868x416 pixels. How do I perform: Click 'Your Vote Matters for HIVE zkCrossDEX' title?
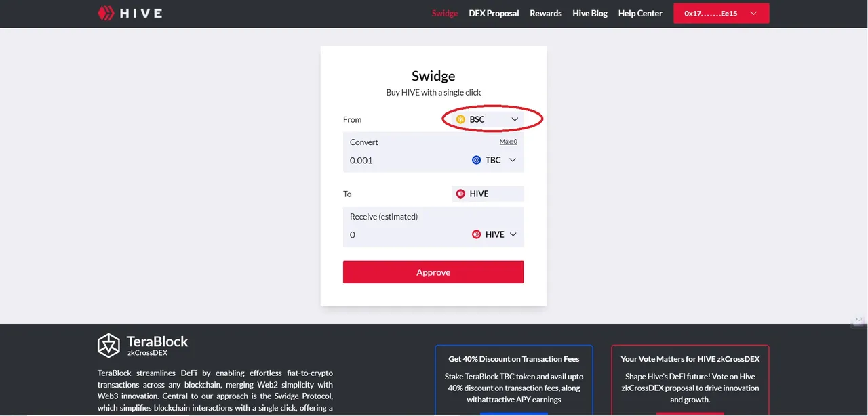690,359
